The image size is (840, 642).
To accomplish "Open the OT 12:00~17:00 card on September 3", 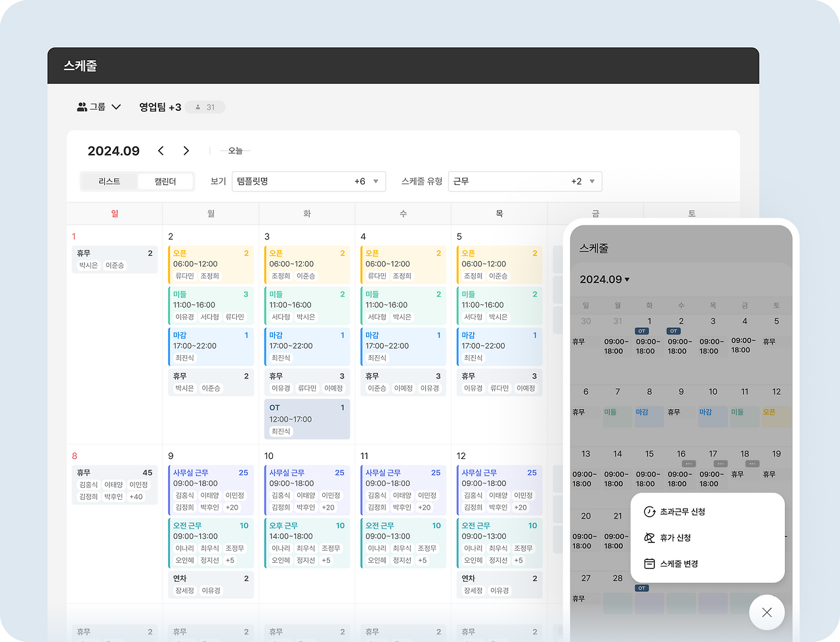I will (x=307, y=419).
